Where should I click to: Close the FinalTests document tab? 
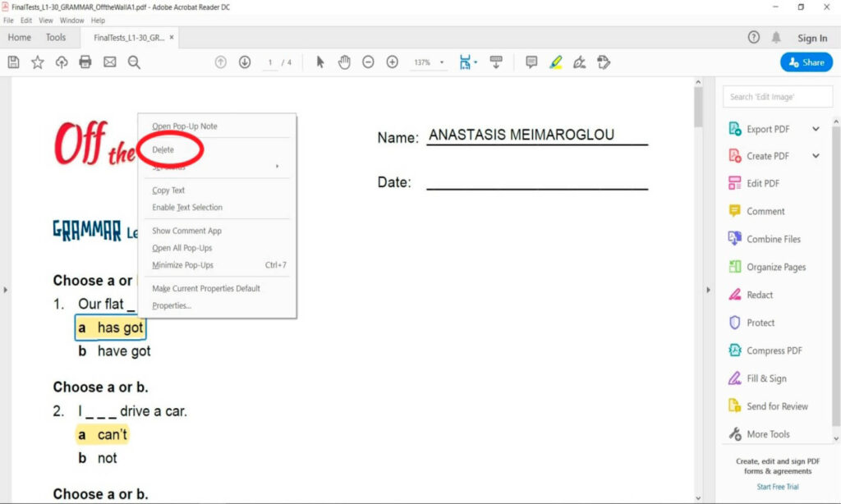[172, 38]
